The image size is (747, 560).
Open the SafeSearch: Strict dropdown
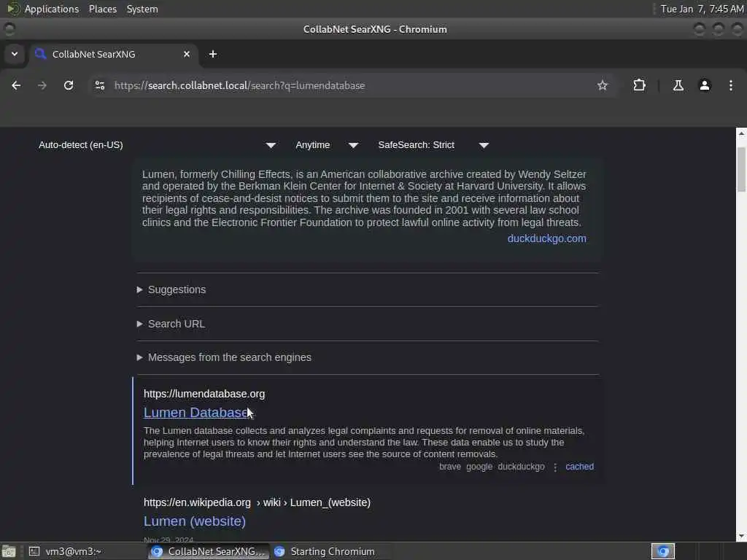click(433, 145)
